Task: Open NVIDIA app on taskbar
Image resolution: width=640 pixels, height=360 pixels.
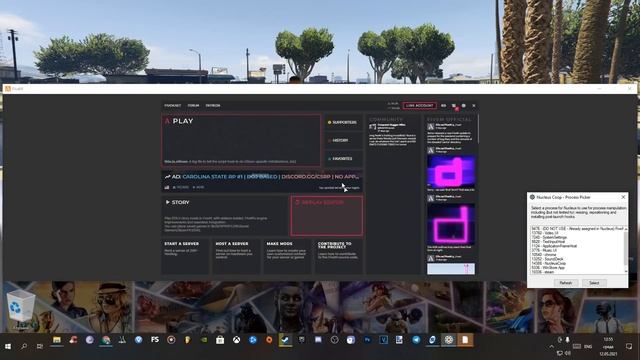Action: pos(204,340)
